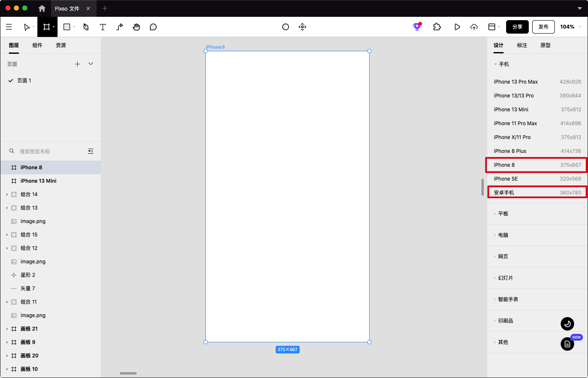Image resolution: width=588 pixels, height=378 pixels.
Task: Go to home via the house icon
Action: tap(42, 8)
